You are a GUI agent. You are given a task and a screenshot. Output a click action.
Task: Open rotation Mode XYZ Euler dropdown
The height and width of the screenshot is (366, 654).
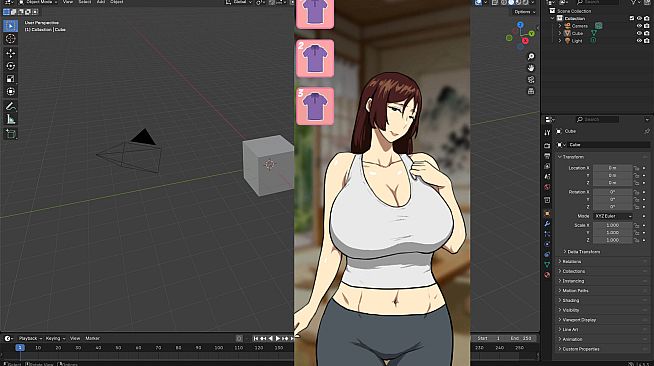613,216
